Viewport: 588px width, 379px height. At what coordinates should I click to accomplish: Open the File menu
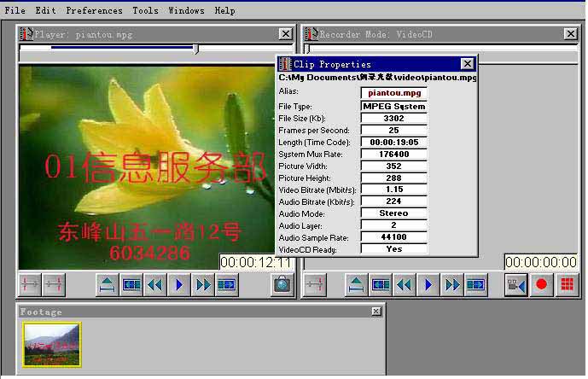coord(15,10)
